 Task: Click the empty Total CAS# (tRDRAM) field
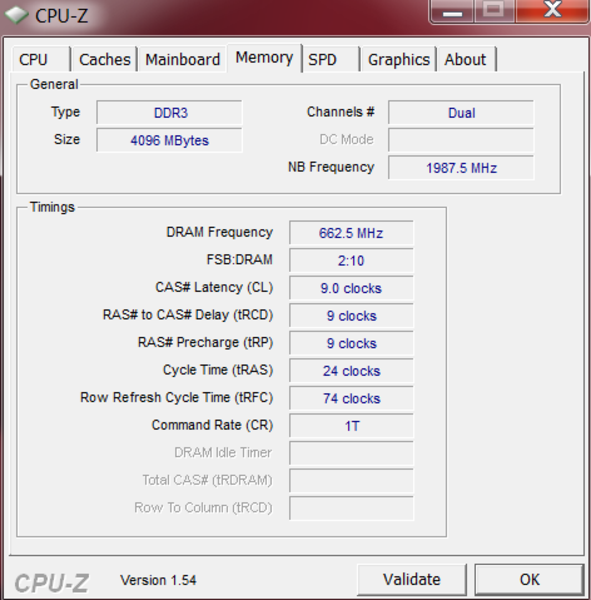pyautogui.click(x=351, y=481)
